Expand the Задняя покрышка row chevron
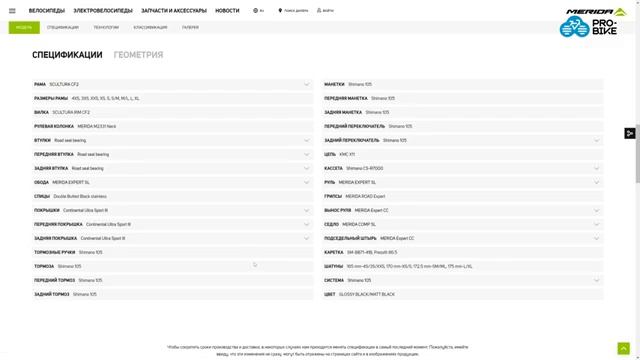The height and width of the screenshot is (360, 640). pos(307,238)
